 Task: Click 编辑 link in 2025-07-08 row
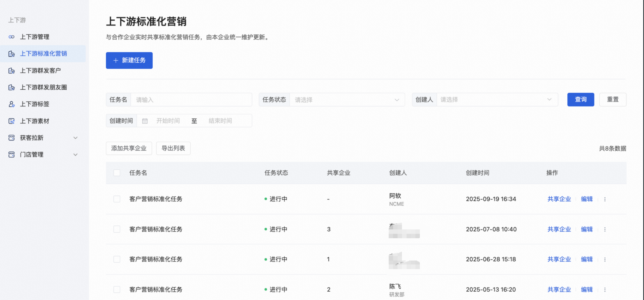point(587,229)
